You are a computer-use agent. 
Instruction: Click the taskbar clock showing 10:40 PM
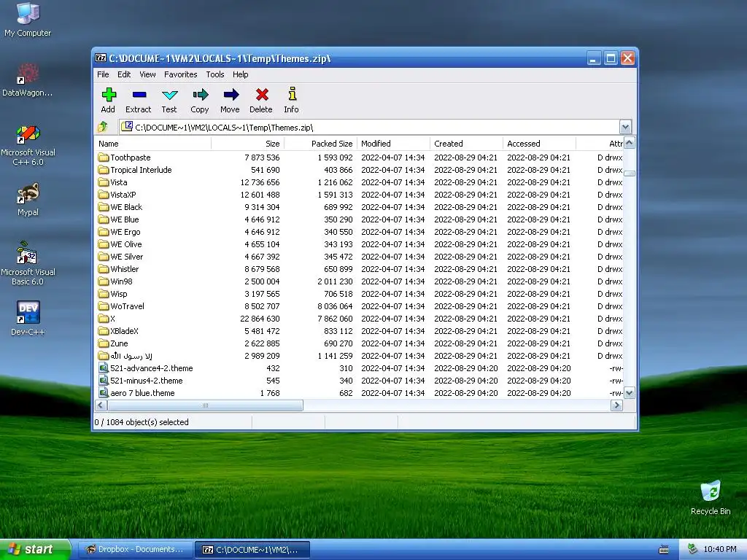tap(719, 549)
